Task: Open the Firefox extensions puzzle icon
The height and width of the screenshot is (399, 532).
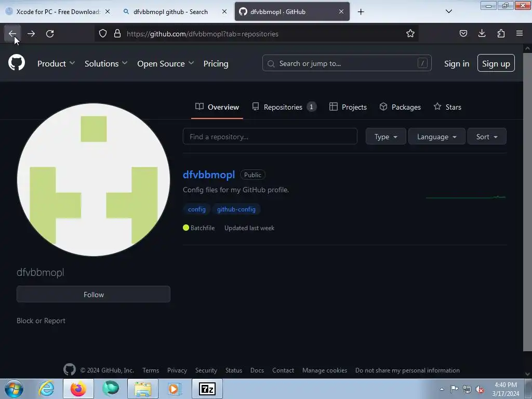Action: pyautogui.click(x=501, y=34)
